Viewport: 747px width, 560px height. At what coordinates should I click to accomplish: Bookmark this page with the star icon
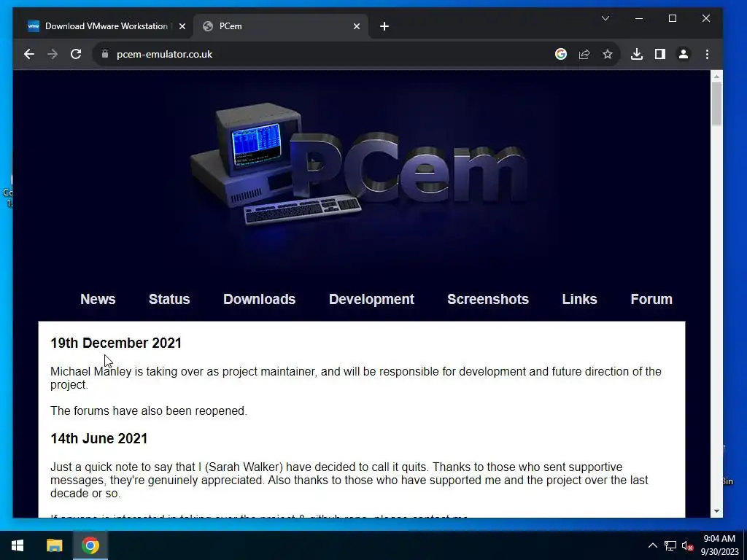tap(608, 54)
